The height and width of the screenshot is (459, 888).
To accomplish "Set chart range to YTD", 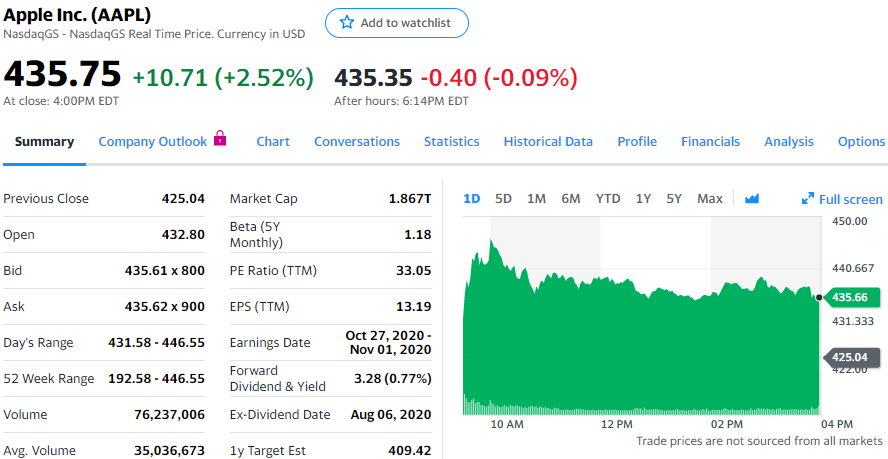I will 608,198.
